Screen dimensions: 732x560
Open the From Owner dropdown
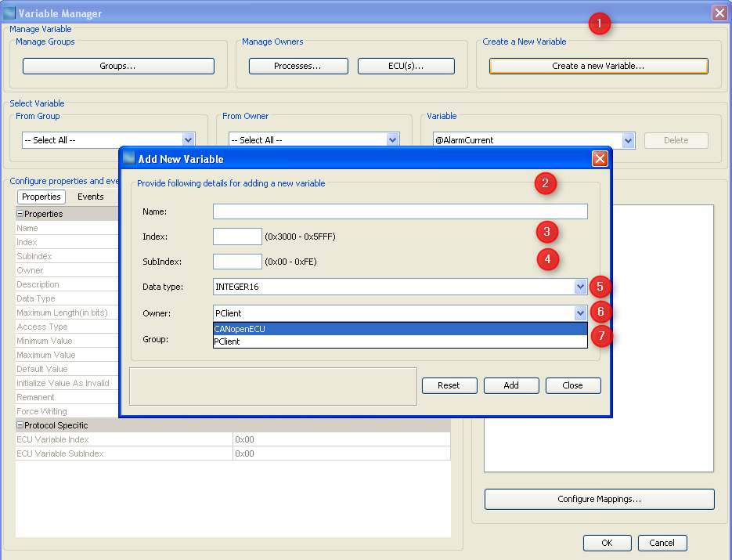coord(391,139)
